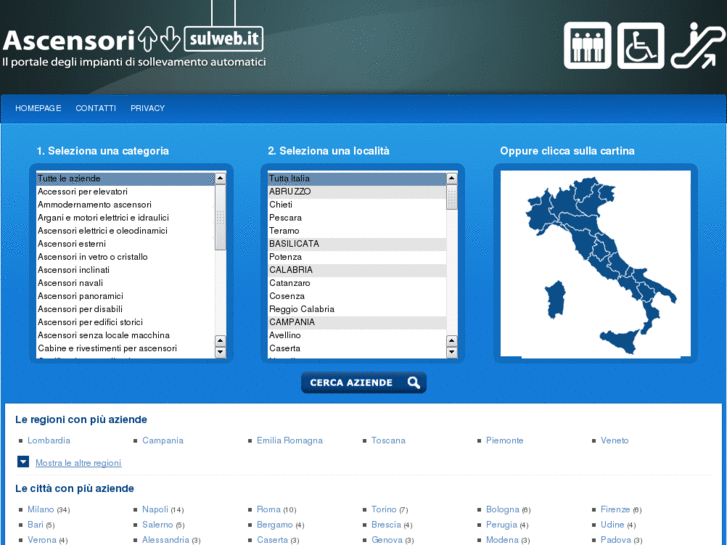Select 'Tutta Italia' in locality list
This screenshot has height=545, width=727.
[357, 179]
